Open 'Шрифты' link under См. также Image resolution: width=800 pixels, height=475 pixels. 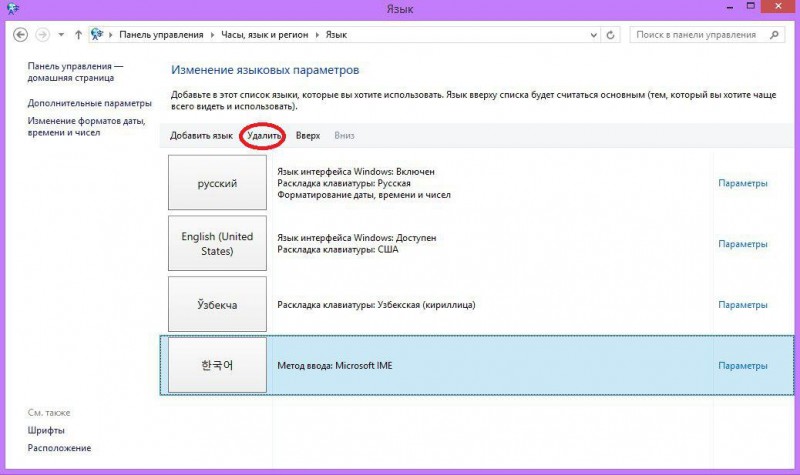click(x=46, y=431)
